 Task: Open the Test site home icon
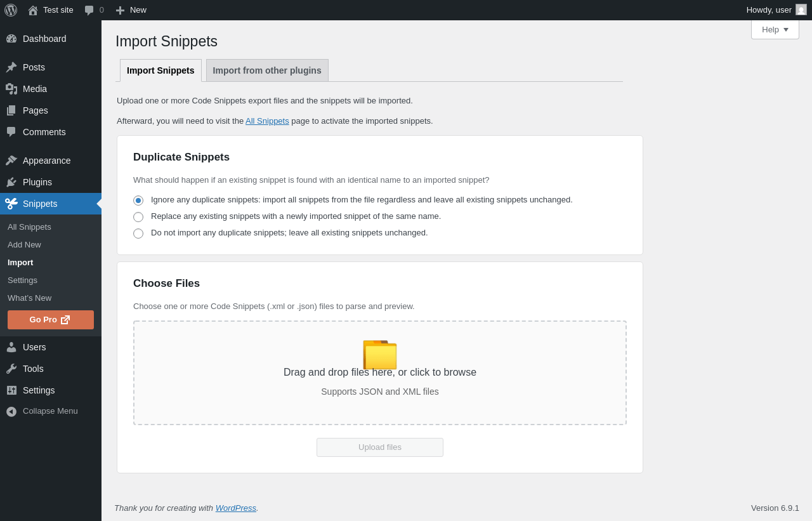(33, 10)
